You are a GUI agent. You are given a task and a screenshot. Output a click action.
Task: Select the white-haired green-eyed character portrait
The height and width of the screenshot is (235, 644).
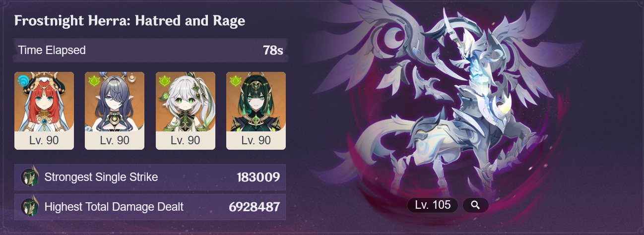[x=186, y=102]
